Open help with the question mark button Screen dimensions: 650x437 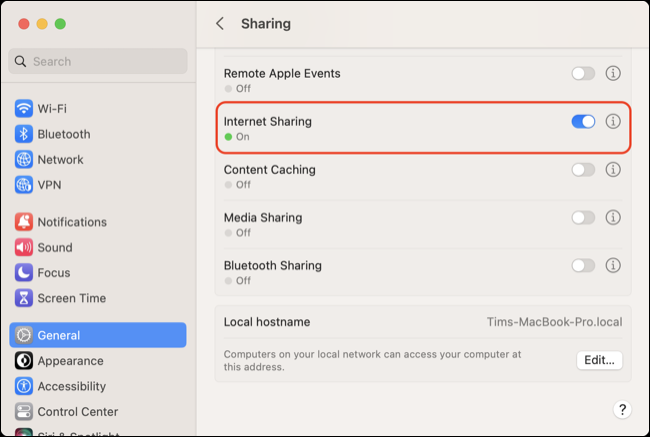[621, 410]
